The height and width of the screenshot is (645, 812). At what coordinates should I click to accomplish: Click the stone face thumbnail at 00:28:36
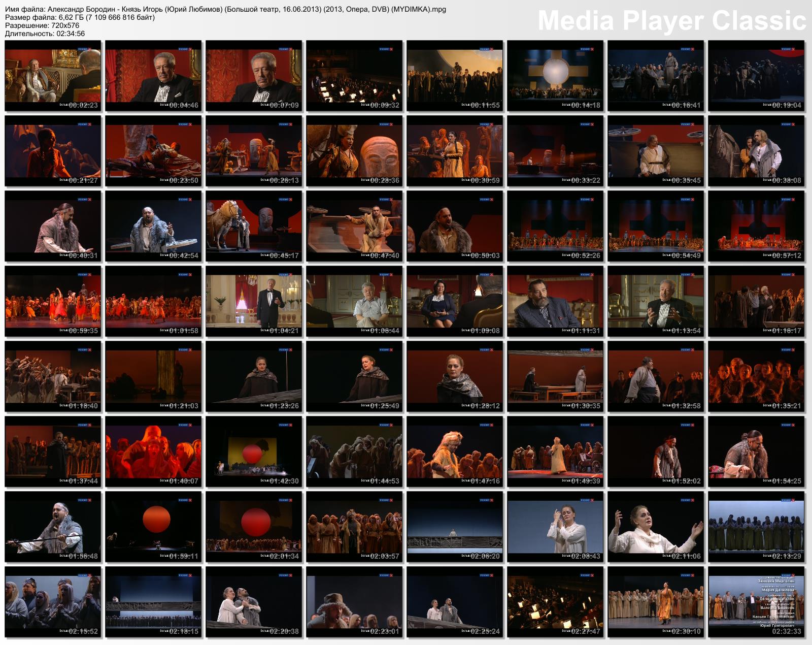click(354, 151)
